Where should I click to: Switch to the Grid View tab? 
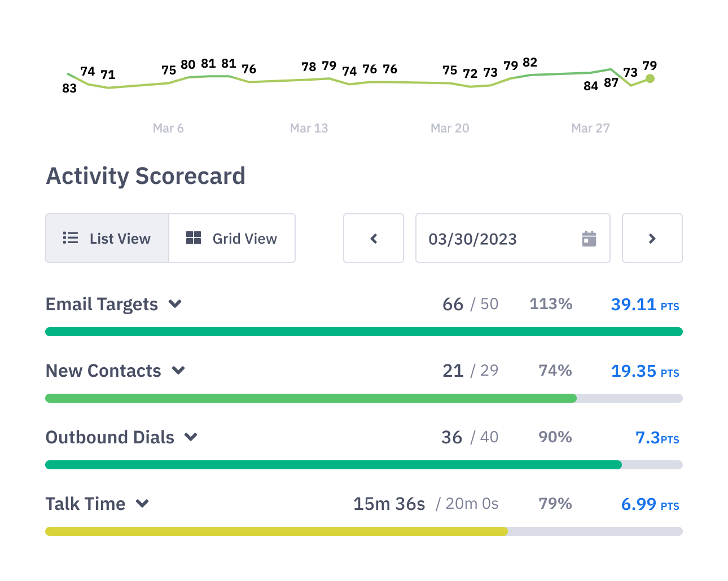(x=232, y=238)
